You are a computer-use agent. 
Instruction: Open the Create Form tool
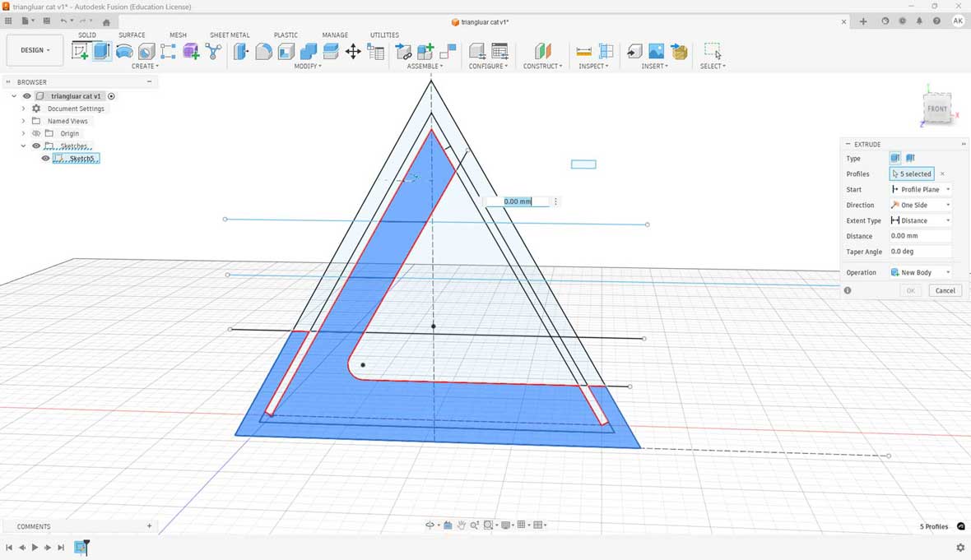click(191, 52)
